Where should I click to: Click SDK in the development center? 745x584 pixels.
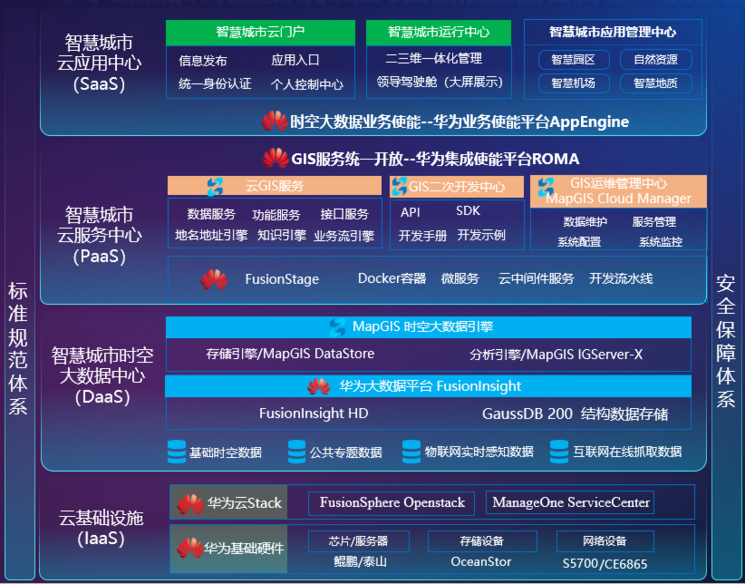(468, 211)
